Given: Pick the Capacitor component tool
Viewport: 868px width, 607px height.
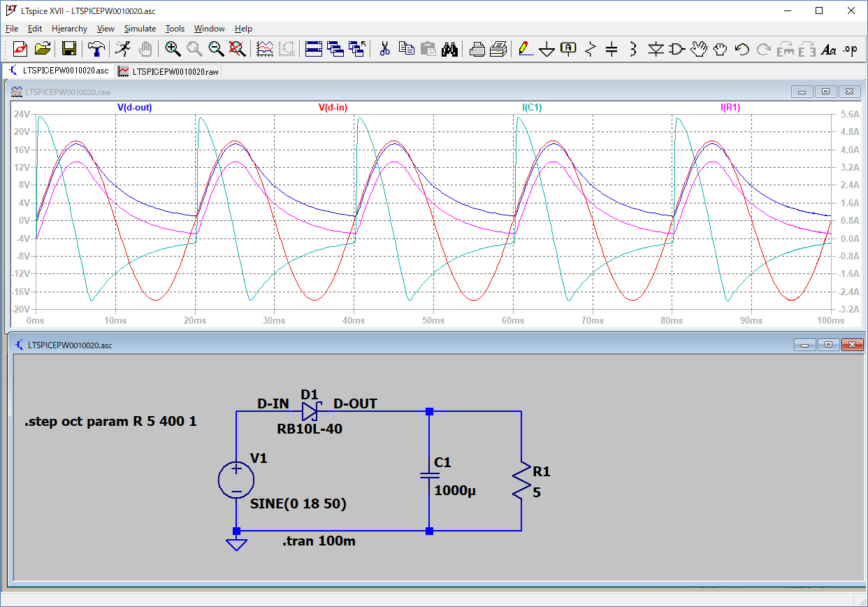Looking at the screenshot, I should (x=612, y=49).
